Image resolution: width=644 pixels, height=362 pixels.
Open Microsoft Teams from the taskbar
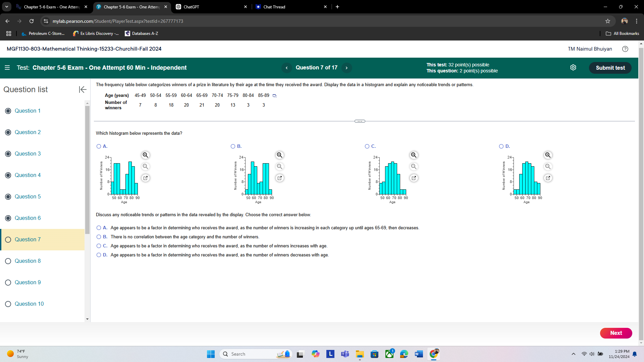pyautogui.click(x=345, y=354)
